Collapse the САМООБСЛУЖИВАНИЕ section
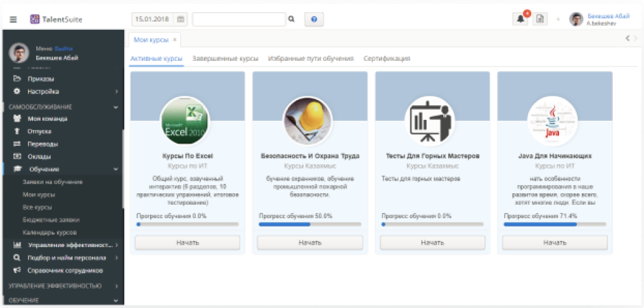 pos(116,106)
